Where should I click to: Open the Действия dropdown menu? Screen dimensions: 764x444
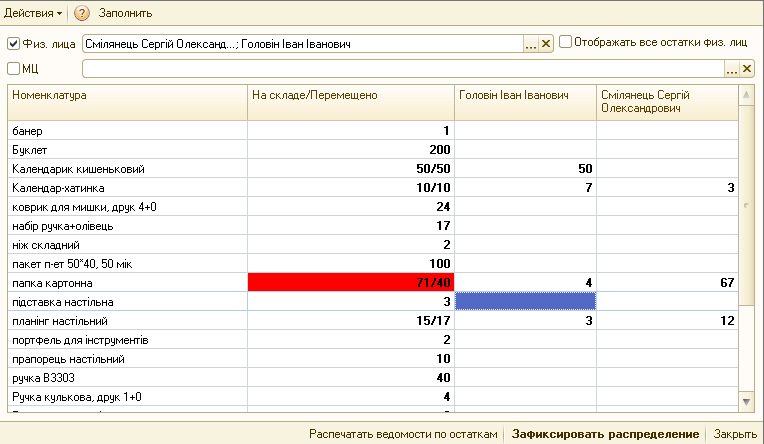click(33, 13)
